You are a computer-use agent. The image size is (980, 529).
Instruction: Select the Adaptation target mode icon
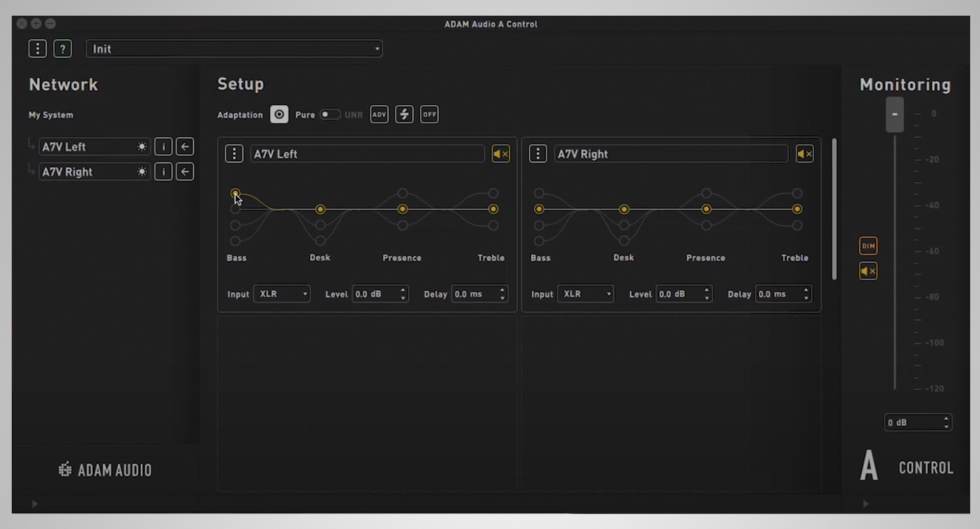pos(279,114)
